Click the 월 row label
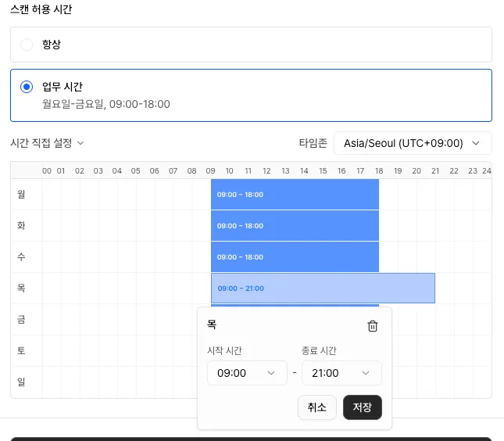 point(21,195)
